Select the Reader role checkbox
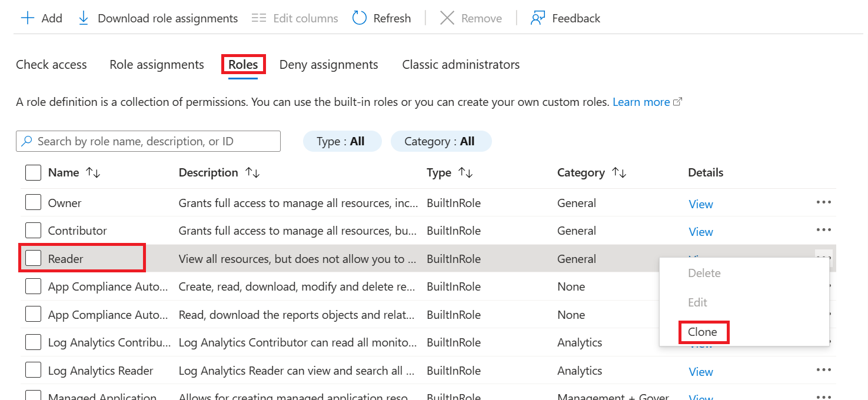Screen dimensions: 868x400 coord(33,258)
